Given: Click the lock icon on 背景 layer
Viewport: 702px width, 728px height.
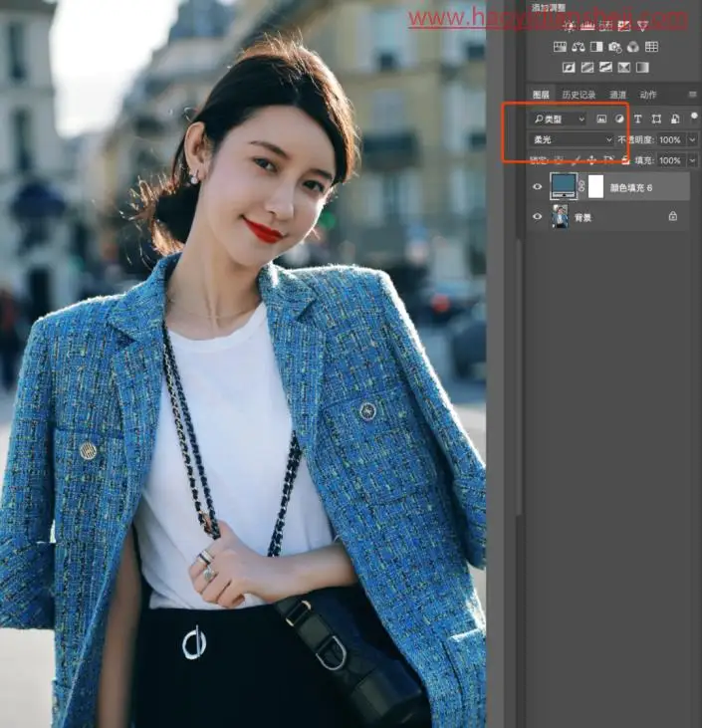Looking at the screenshot, I should [x=673, y=216].
